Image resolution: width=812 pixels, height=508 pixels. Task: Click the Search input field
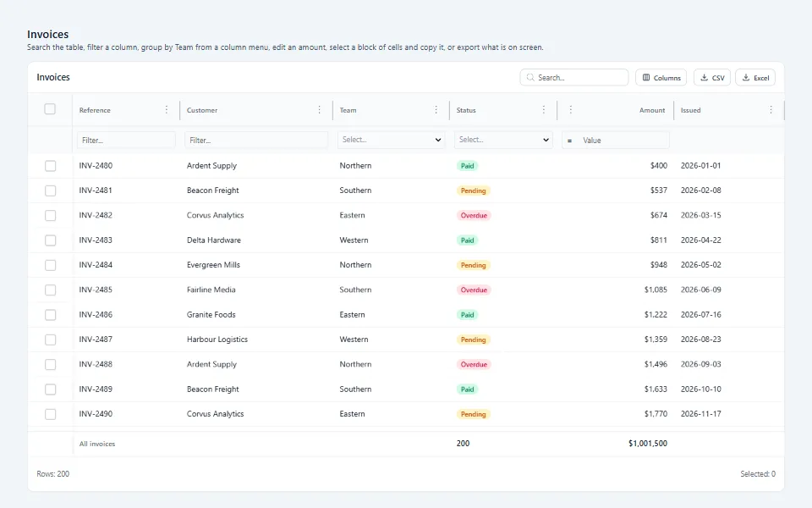point(573,77)
